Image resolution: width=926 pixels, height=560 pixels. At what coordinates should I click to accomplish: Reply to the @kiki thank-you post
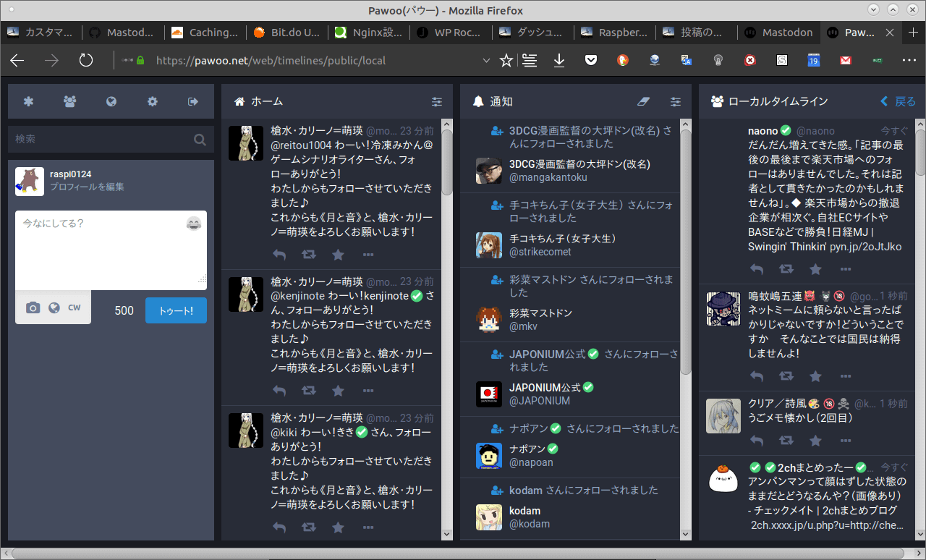tap(279, 527)
